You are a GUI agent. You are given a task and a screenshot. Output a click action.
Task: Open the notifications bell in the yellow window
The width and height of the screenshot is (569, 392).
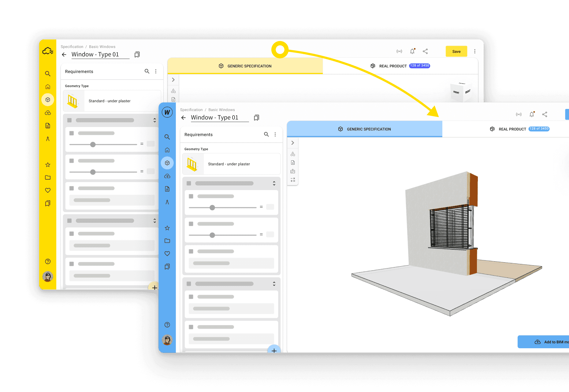point(412,51)
